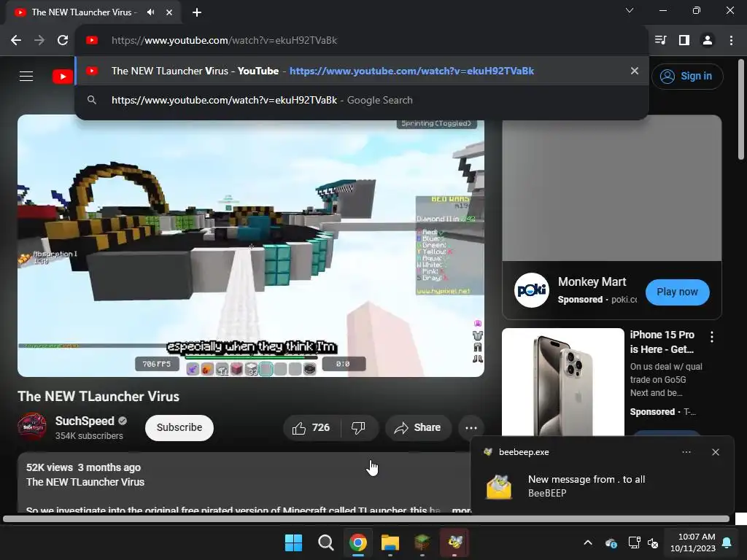747x560 pixels.
Task: Open the SuchSpeed channel name link
Action: [x=85, y=421]
